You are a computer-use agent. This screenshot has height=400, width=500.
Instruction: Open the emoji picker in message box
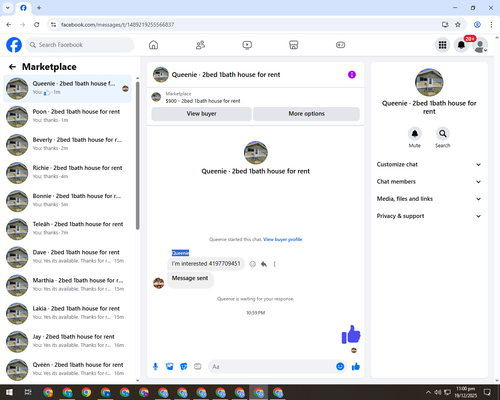(x=340, y=366)
